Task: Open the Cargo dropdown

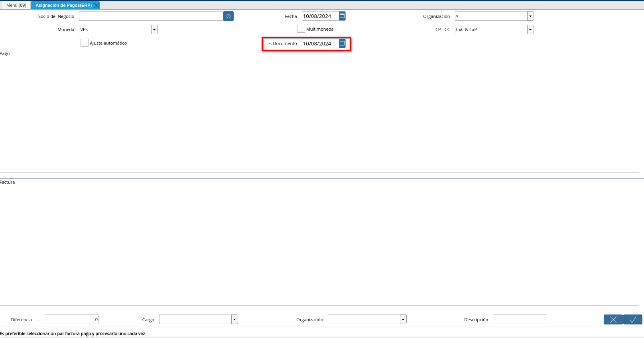Action: pos(234,319)
